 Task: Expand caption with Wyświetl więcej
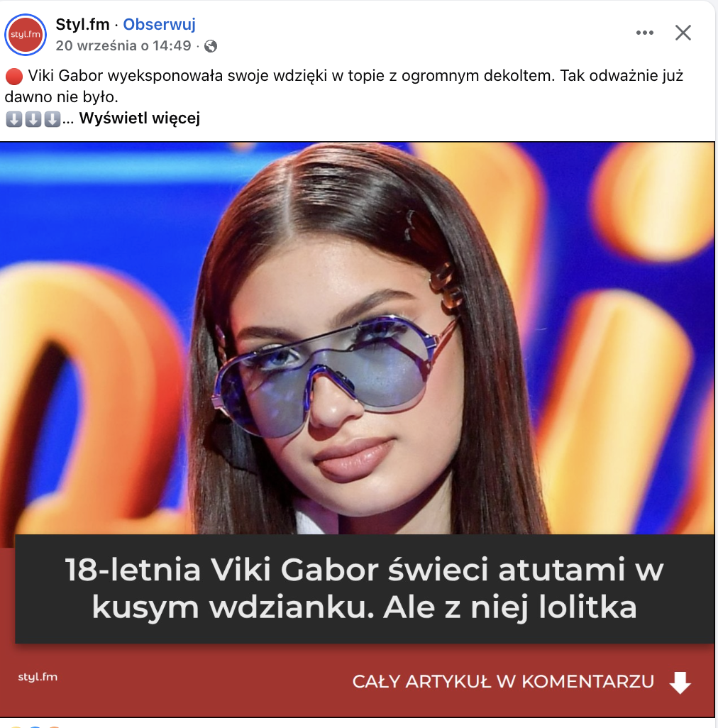click(139, 118)
